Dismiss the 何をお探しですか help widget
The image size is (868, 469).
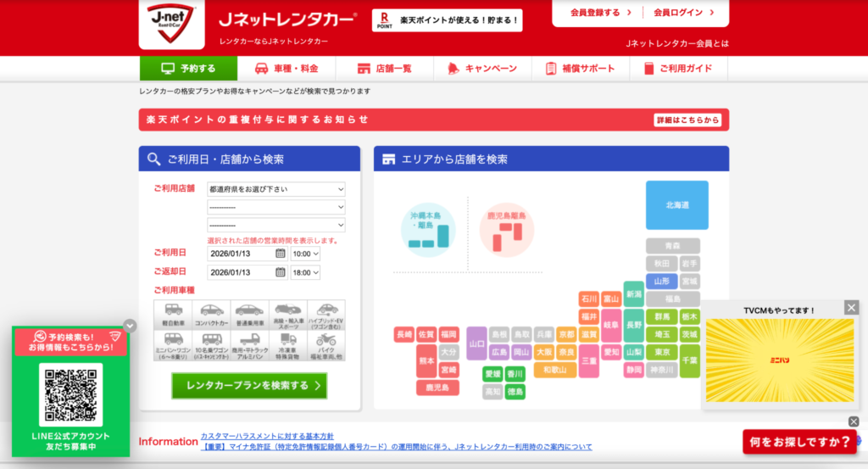click(x=853, y=422)
